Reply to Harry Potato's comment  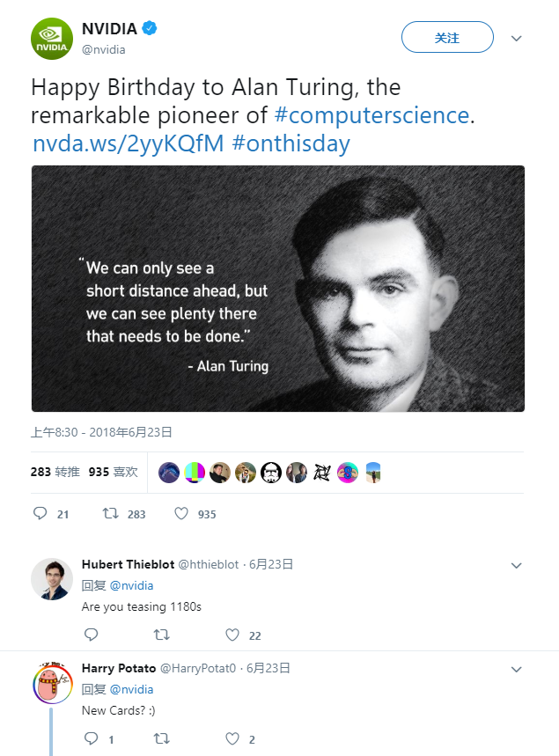point(91,738)
